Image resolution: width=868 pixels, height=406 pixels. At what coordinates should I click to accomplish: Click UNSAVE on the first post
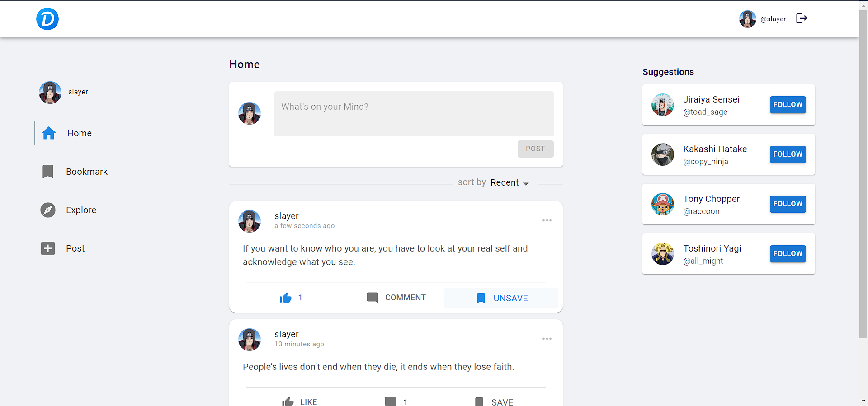coord(501,298)
